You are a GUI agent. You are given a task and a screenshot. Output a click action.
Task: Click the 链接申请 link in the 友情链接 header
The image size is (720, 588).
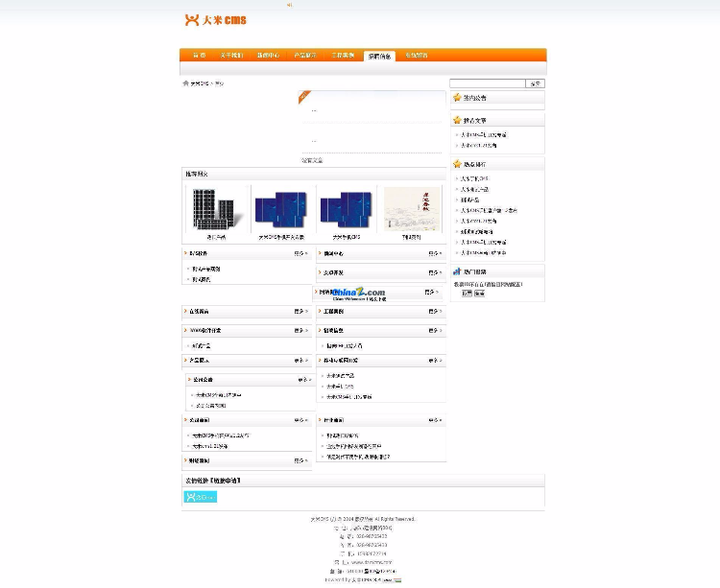[227, 481]
